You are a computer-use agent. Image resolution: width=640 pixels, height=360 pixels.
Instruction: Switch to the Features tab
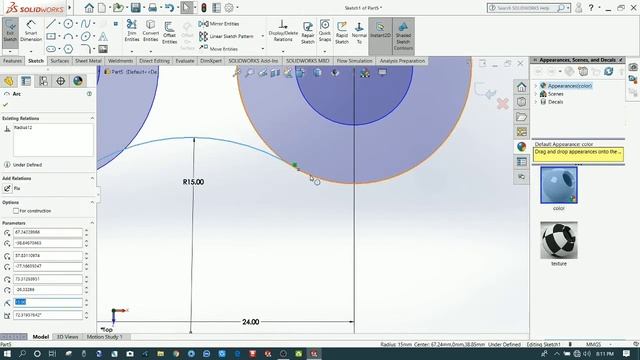(x=12, y=61)
